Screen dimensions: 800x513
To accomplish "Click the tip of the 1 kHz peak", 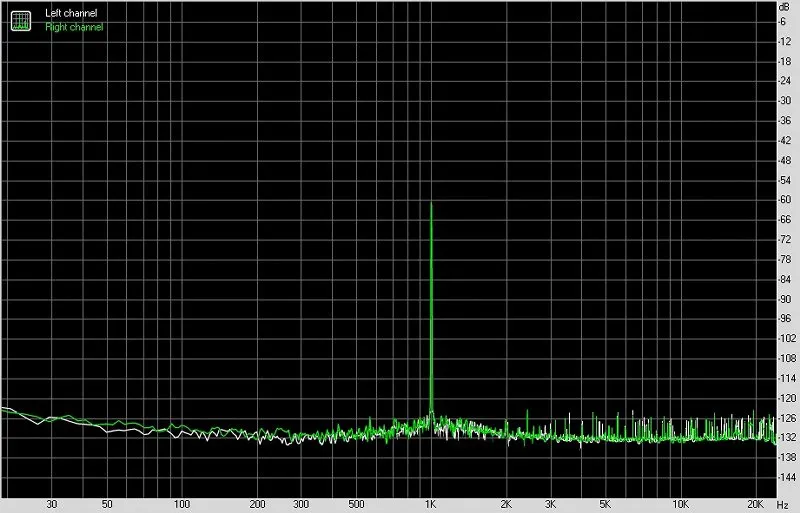I will [431, 204].
